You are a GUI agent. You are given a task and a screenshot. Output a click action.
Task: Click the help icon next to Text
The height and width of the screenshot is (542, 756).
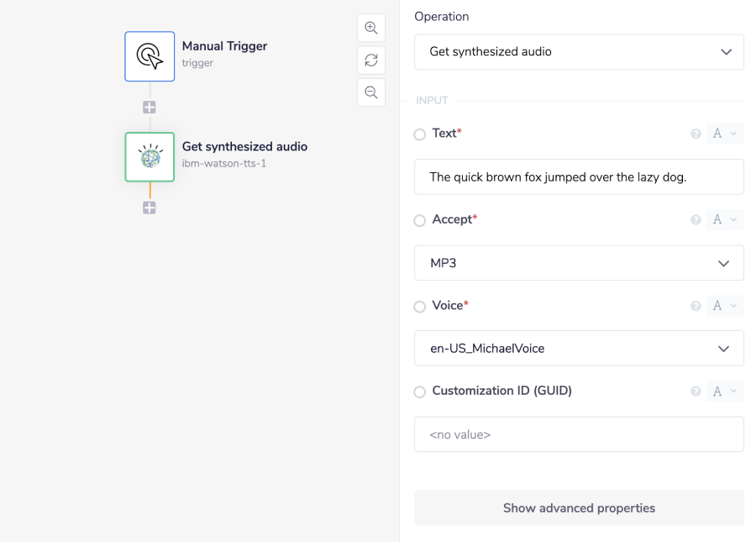pos(696,134)
